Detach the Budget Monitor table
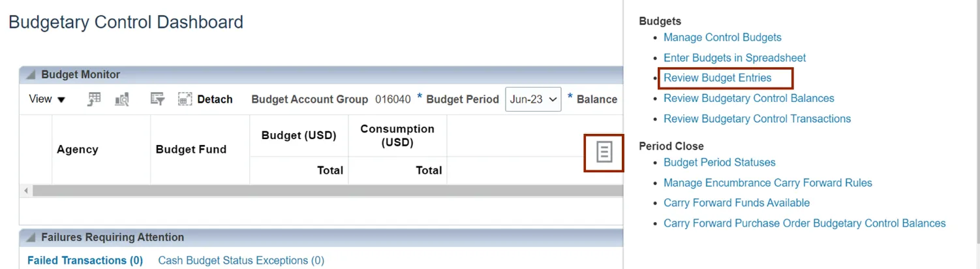 206,99
